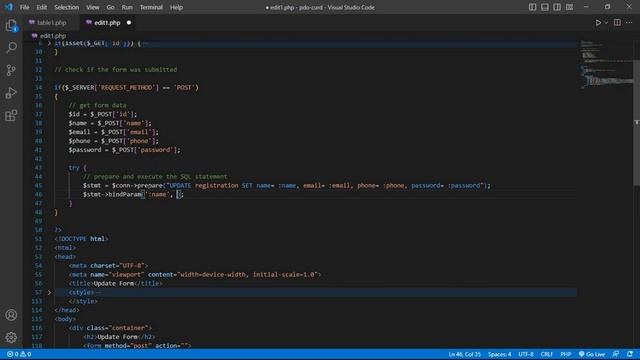Open the editor More Actions menu
Viewport: 640px width, 360px height.
629,23
